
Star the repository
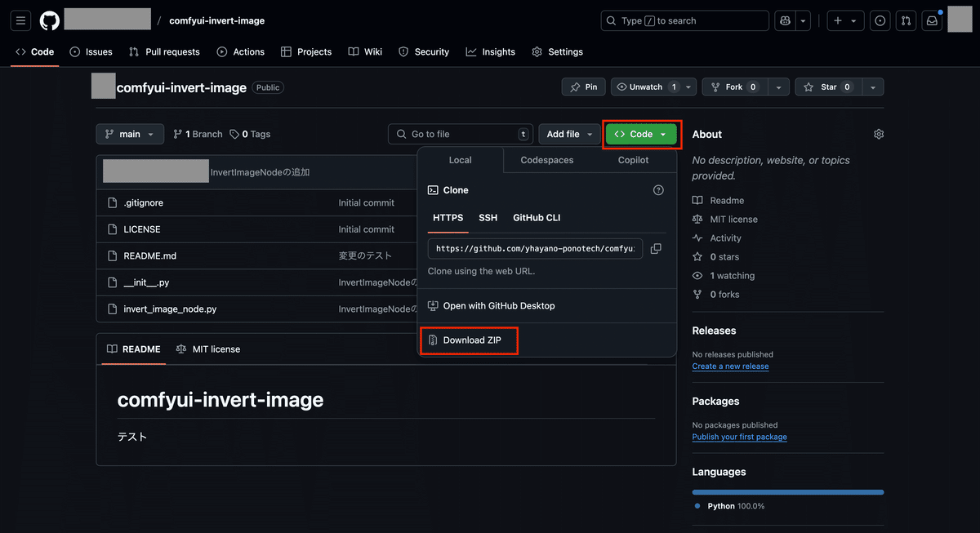828,87
